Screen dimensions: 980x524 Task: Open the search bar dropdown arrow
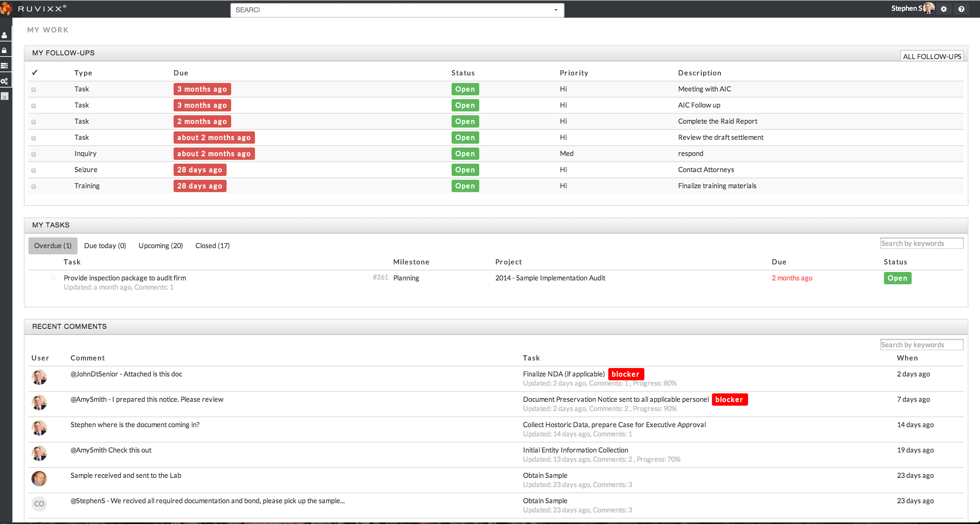556,10
